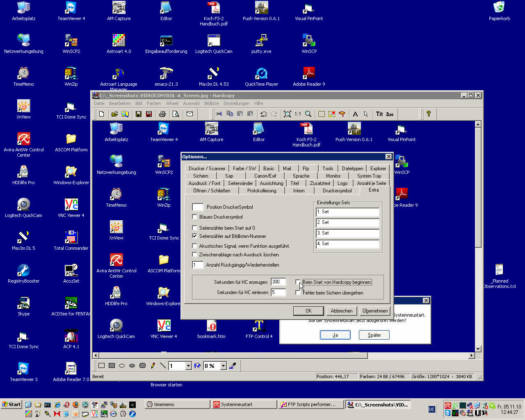
Task: Check Zwischenablage nach Ausdruck löschen
Action: pos(194,254)
